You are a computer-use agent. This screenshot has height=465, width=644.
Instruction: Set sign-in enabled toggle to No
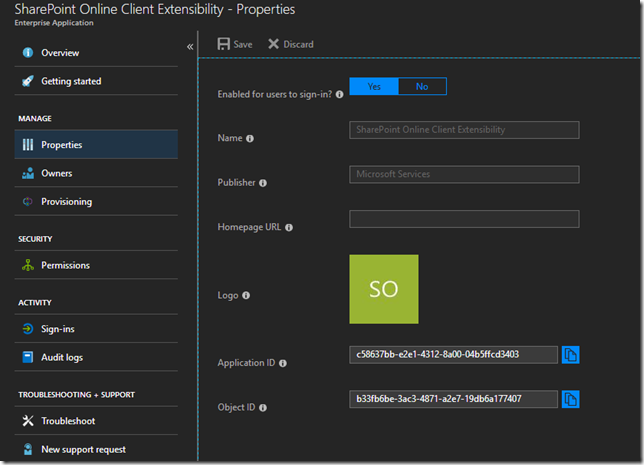[x=422, y=87]
